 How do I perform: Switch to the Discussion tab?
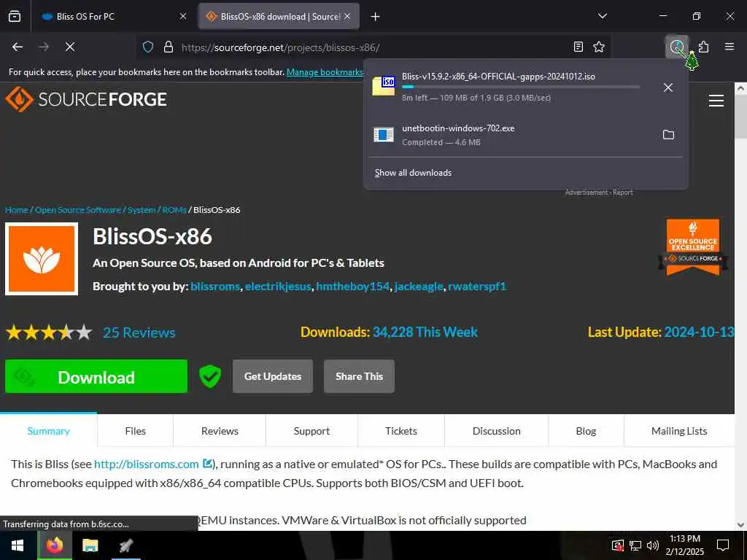(x=496, y=430)
